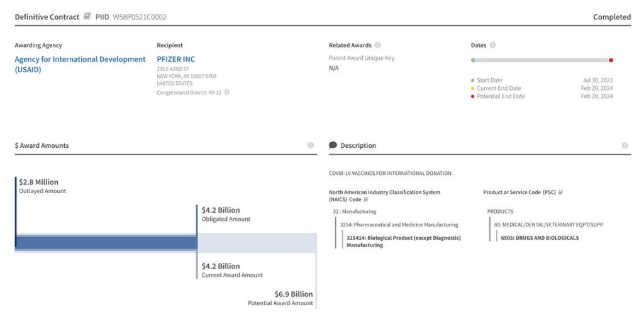The image size is (644, 334).
Task: Click the speech bubble icon beside Description
Action: pos(333,145)
